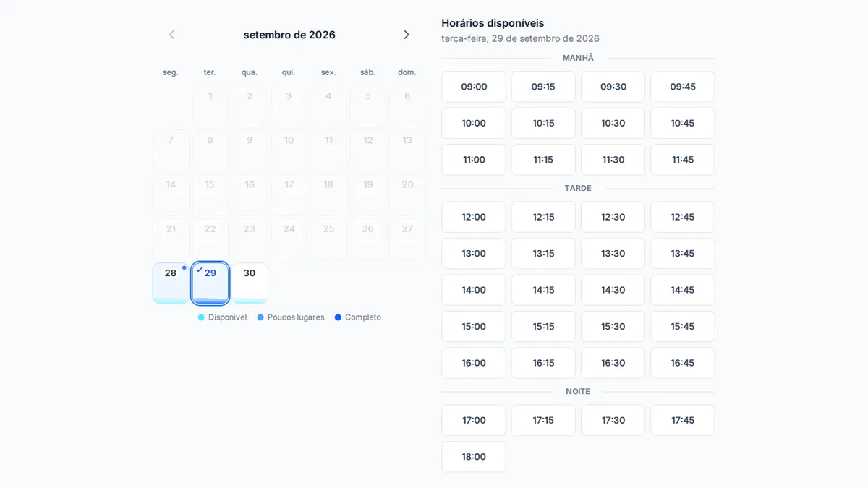Image resolution: width=868 pixels, height=488 pixels.
Task: Select the 12:15 time slot
Action: (x=543, y=217)
